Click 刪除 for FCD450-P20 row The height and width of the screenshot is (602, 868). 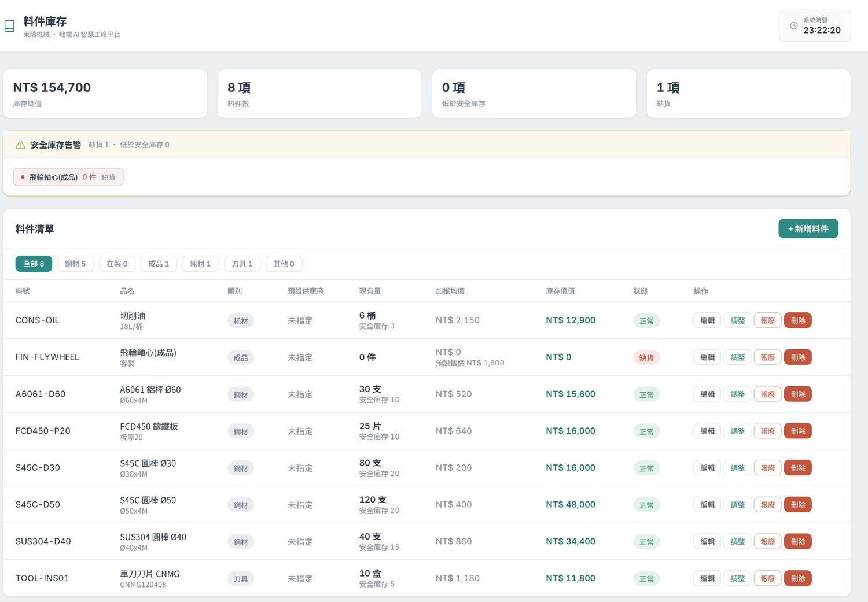click(x=797, y=431)
